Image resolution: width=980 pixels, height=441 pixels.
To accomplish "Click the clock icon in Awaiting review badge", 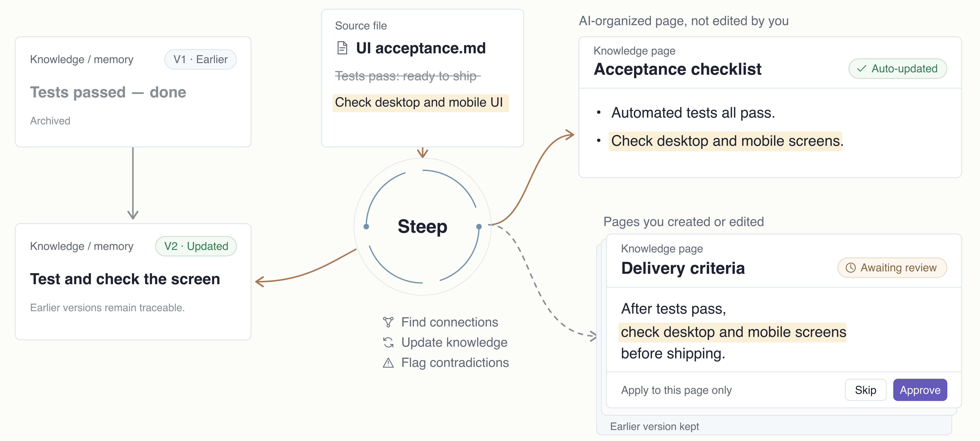I will click(x=851, y=267).
